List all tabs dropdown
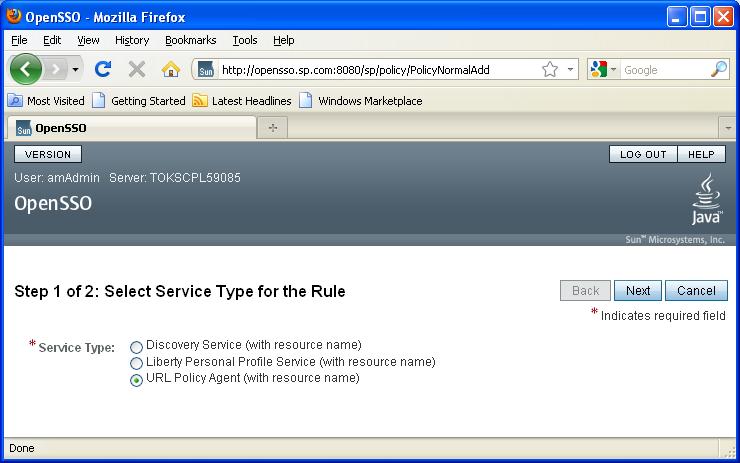 tap(728, 128)
